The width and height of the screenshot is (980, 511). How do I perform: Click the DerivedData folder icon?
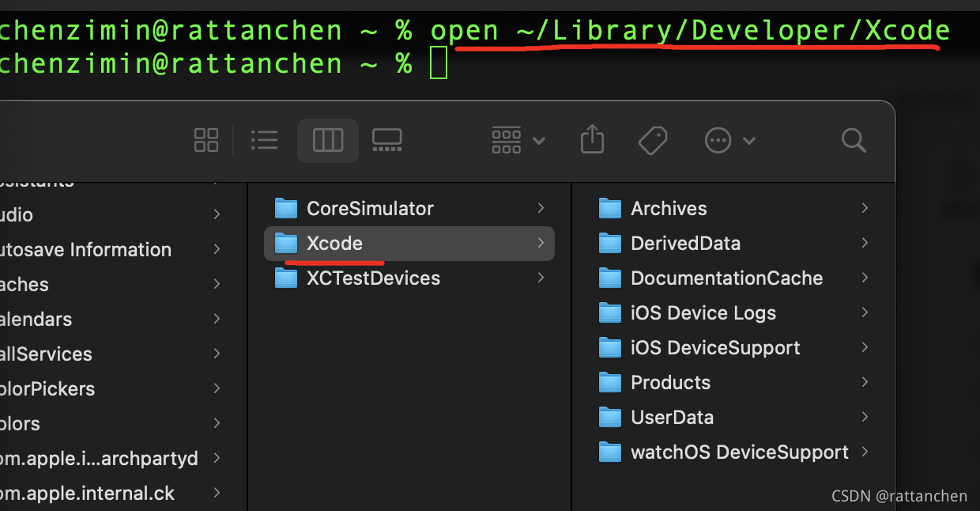(609, 243)
